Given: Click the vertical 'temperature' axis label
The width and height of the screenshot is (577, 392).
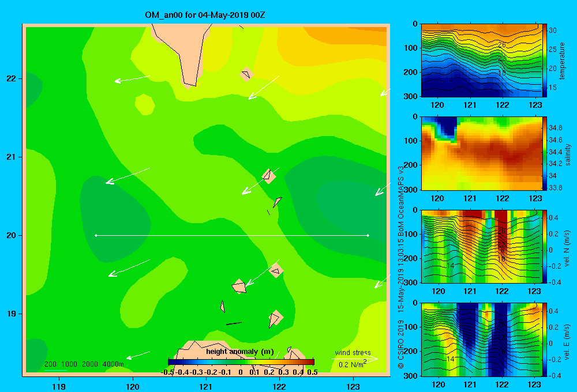Looking at the screenshot, I should click(x=562, y=61).
